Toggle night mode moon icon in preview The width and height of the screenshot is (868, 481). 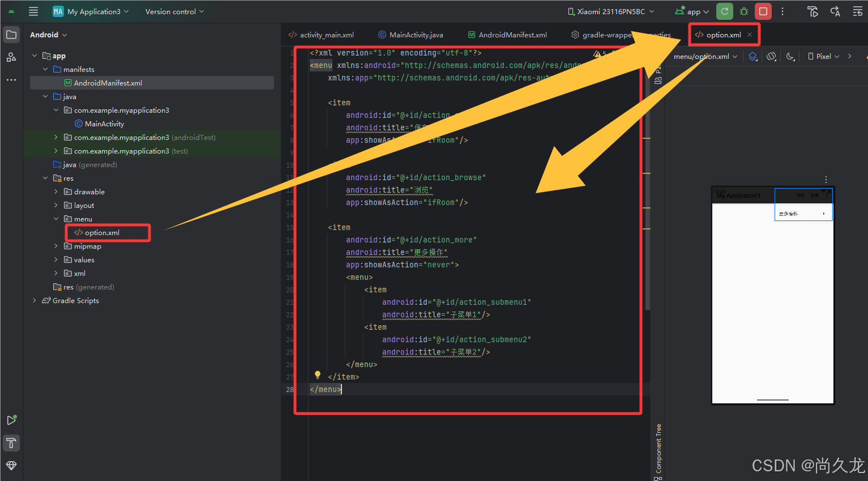pos(790,56)
